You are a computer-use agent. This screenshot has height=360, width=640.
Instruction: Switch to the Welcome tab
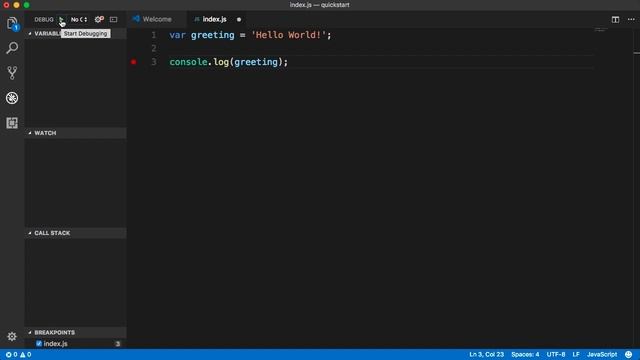pos(157,19)
